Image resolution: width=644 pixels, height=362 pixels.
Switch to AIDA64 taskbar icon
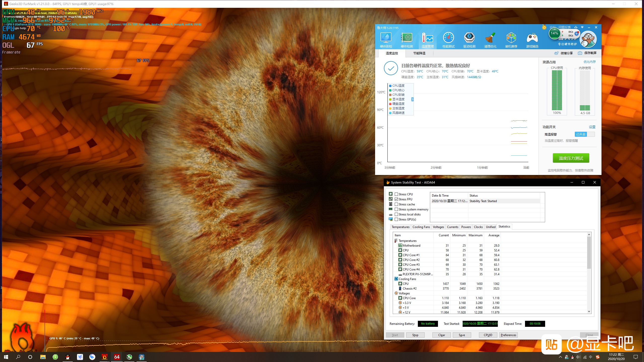click(117, 357)
